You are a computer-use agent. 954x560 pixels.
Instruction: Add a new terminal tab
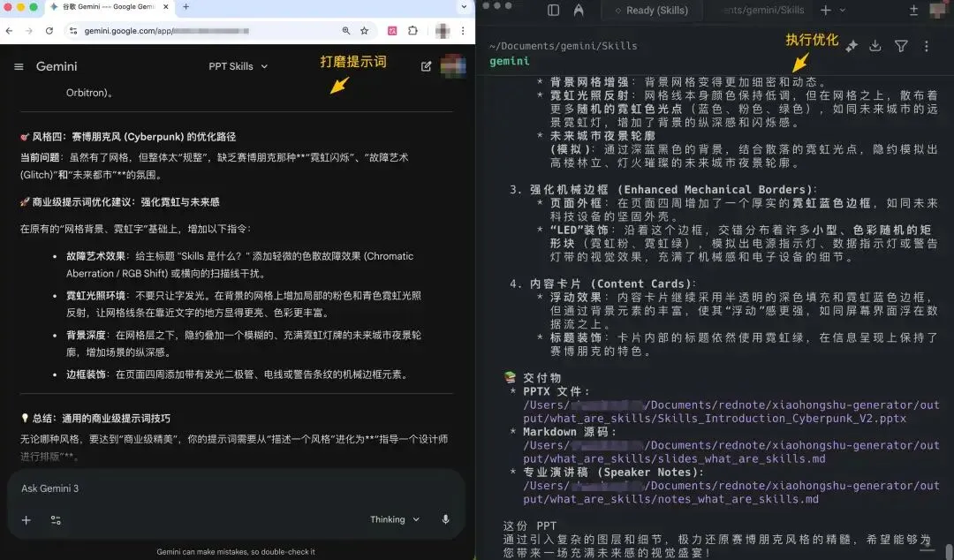coord(825,10)
